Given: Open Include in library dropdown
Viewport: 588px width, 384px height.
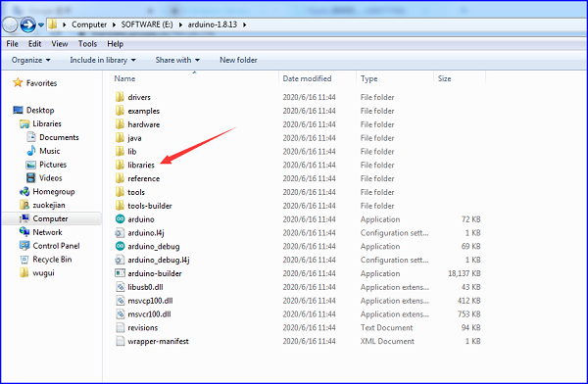Looking at the screenshot, I should click(x=103, y=60).
